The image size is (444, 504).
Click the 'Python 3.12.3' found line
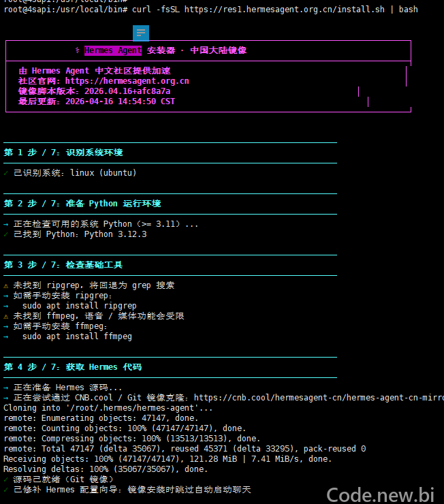(x=75, y=234)
